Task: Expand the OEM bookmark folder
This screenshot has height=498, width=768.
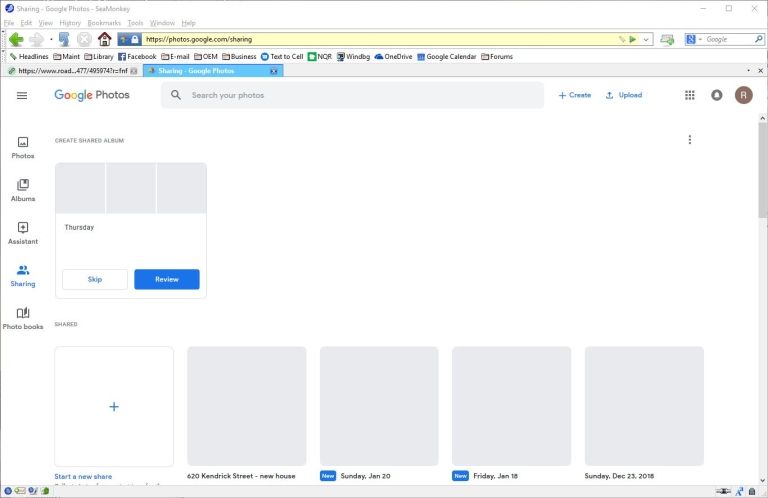Action: point(206,57)
